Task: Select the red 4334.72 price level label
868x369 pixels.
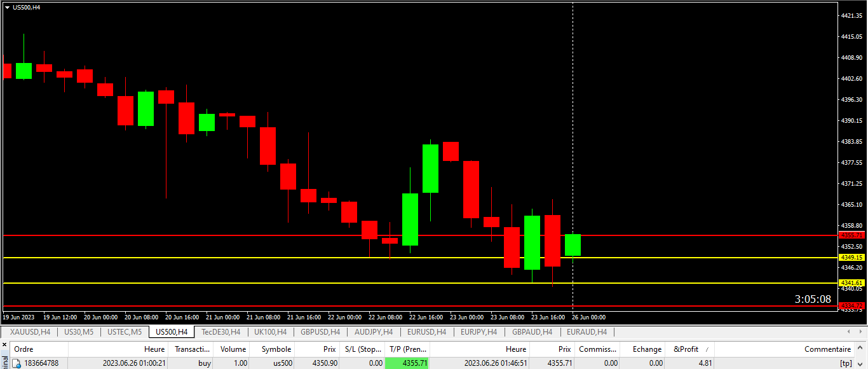Action: click(x=851, y=307)
